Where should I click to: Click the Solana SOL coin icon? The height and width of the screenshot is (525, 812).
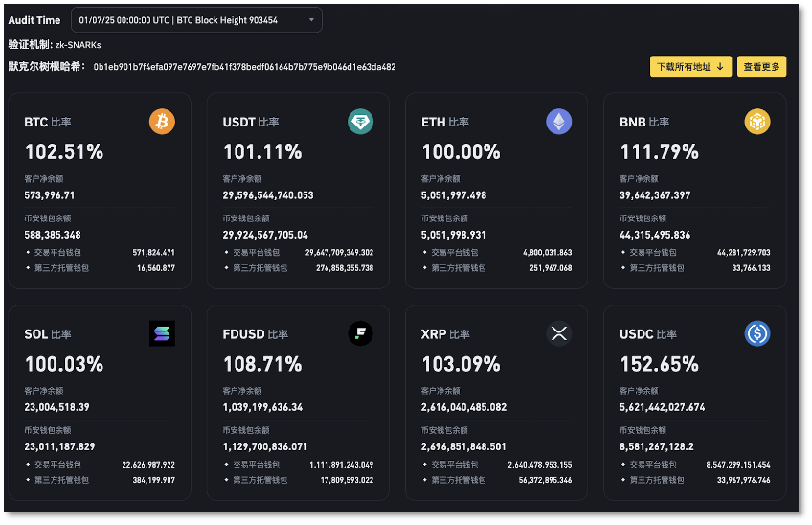click(x=162, y=333)
